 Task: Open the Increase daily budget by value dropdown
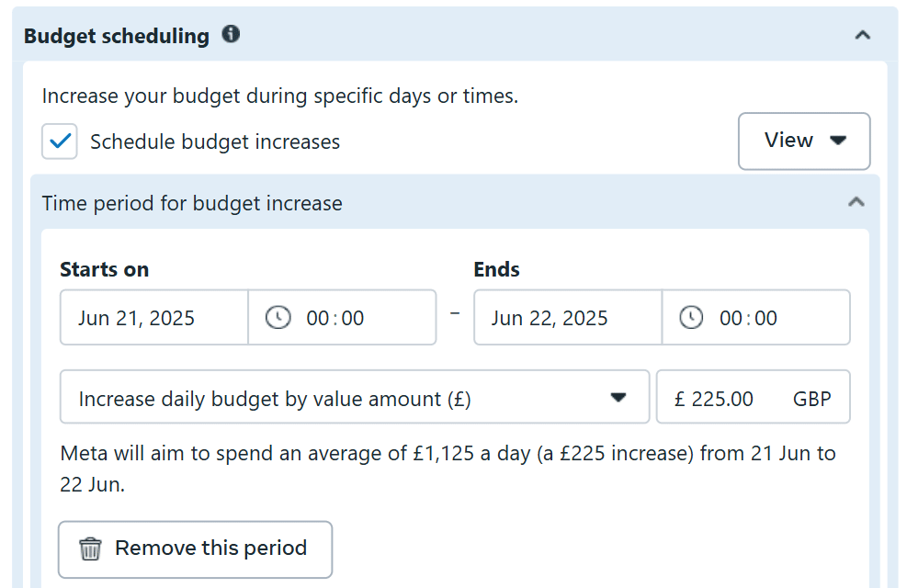[355, 396]
